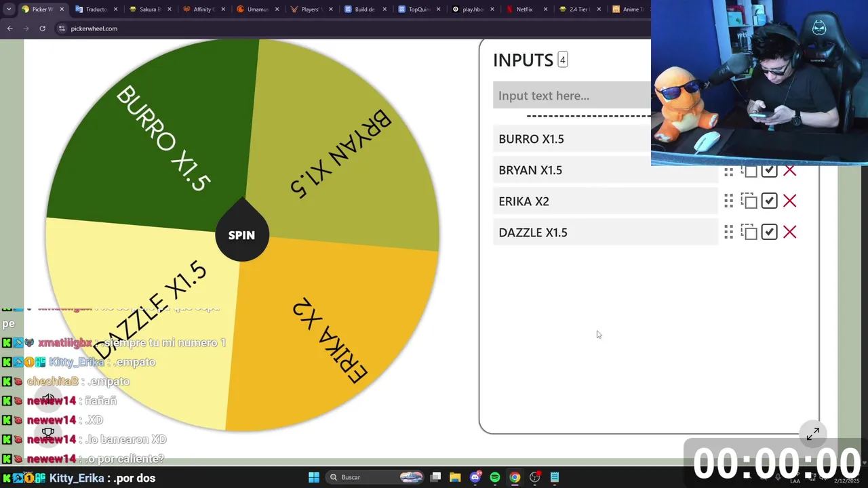Delete the DAZZLE X1.5 input
This screenshot has width=868, height=488.
click(x=789, y=232)
